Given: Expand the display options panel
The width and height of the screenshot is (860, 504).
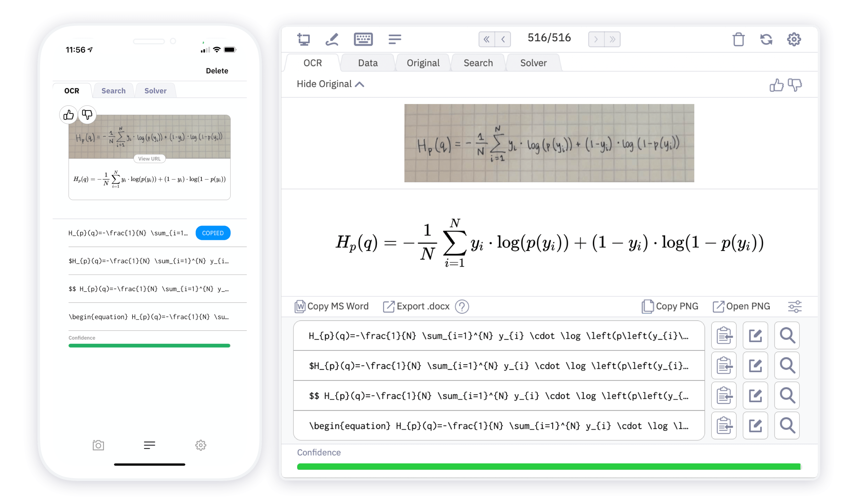Looking at the screenshot, I should [x=794, y=307].
